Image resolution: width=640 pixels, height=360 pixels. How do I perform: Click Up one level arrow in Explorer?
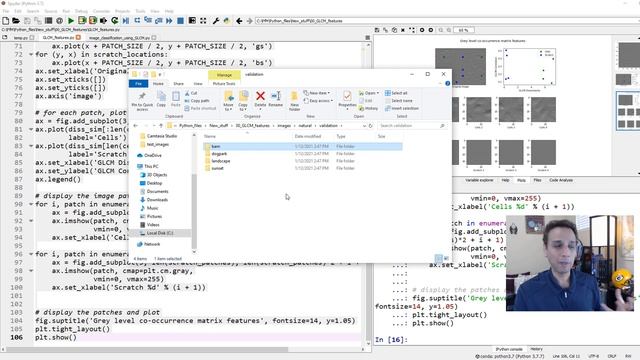tap(161, 126)
